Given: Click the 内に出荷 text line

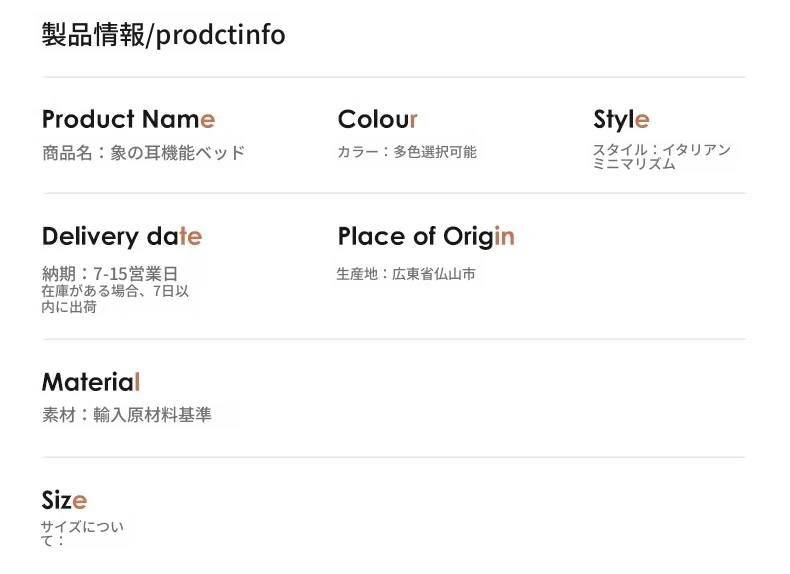Looking at the screenshot, I should [69, 307].
